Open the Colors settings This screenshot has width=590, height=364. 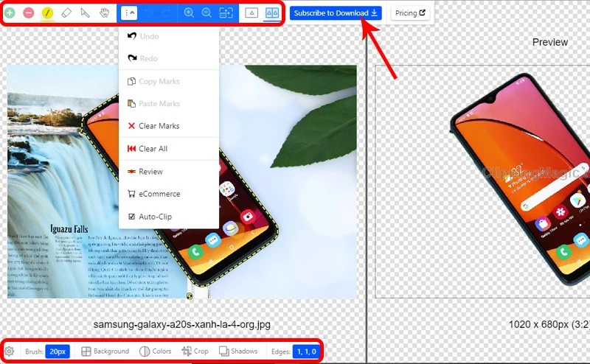[x=156, y=351]
